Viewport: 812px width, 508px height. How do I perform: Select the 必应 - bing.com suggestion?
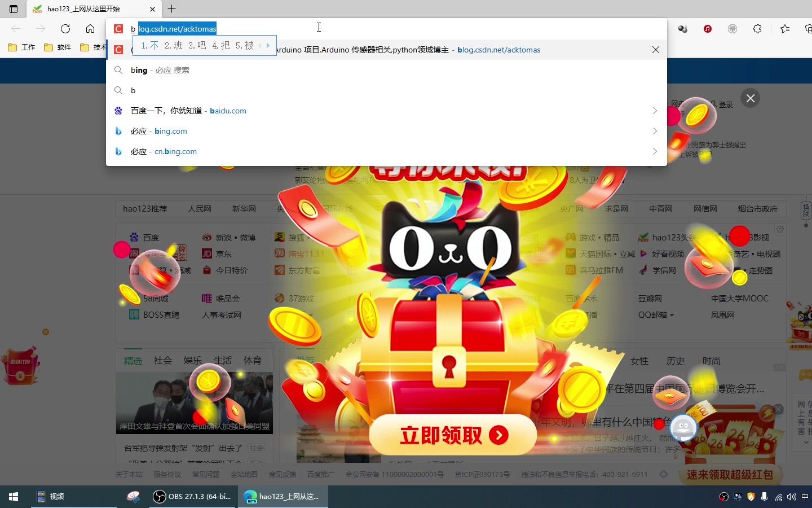[386, 131]
